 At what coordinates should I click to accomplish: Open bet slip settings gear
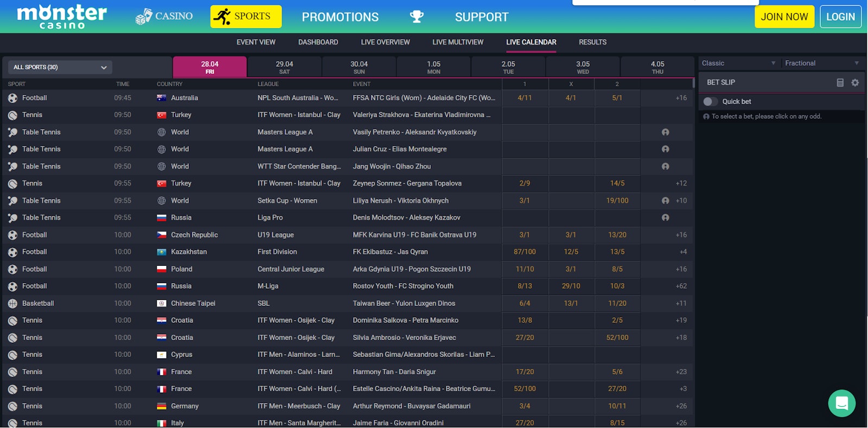855,82
